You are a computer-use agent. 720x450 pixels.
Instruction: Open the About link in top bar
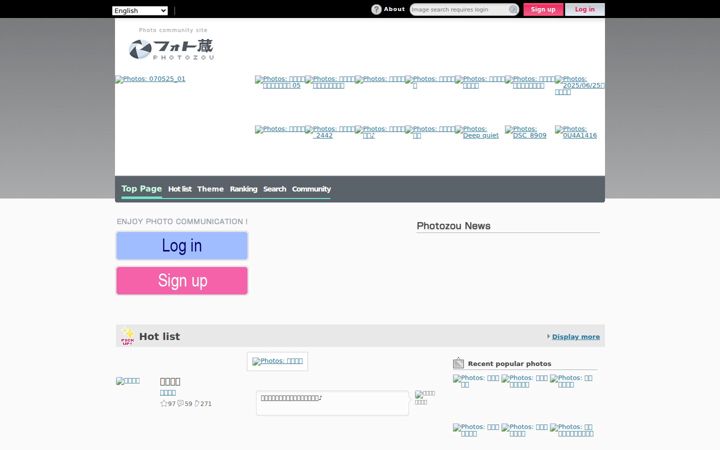pyautogui.click(x=394, y=9)
